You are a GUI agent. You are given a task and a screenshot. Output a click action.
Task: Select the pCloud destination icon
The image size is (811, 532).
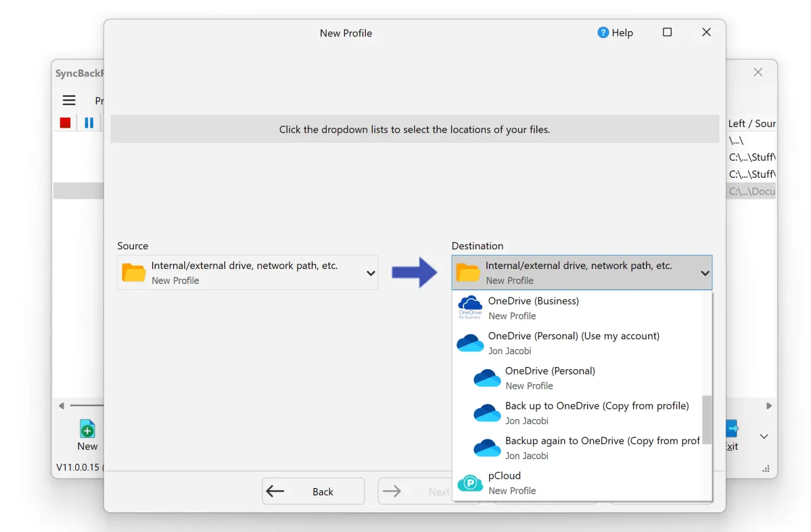(470, 482)
